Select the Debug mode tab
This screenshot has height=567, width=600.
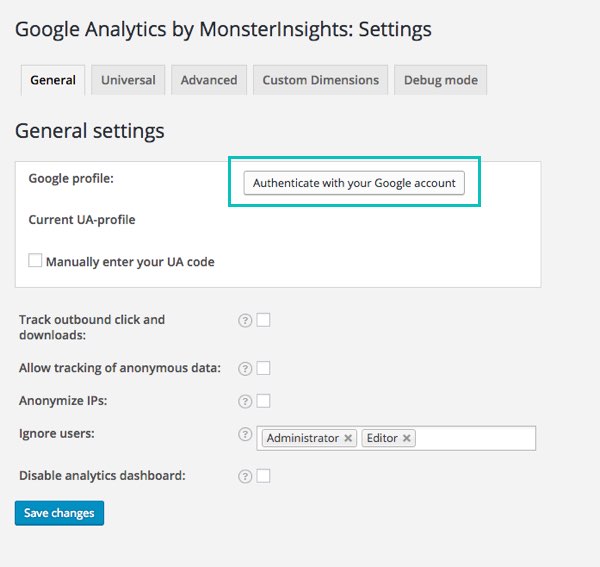pos(440,80)
